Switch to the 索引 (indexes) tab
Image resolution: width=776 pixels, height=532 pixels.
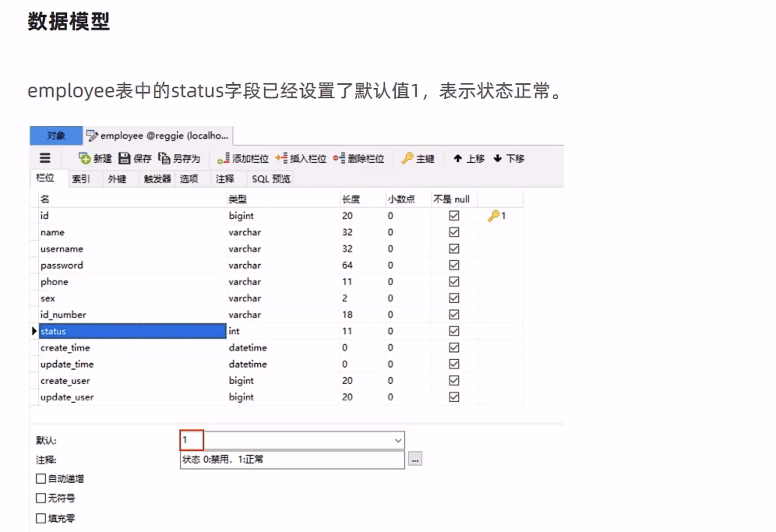coord(81,179)
